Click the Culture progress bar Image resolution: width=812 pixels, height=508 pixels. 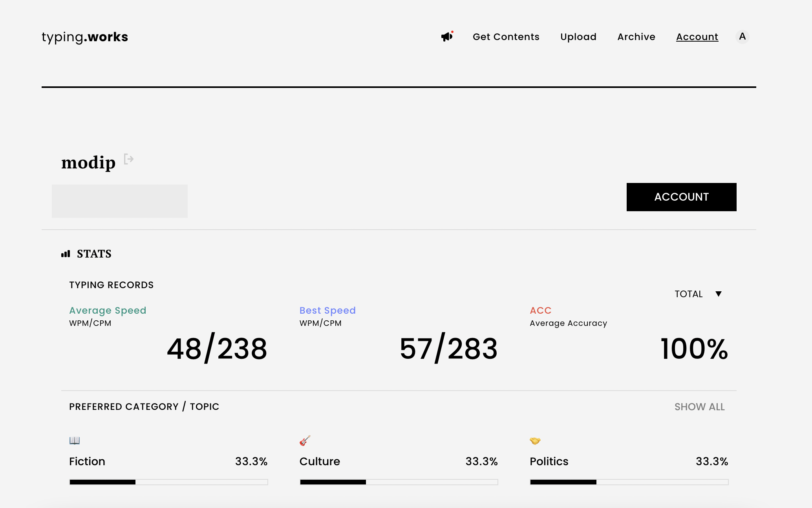click(x=399, y=482)
